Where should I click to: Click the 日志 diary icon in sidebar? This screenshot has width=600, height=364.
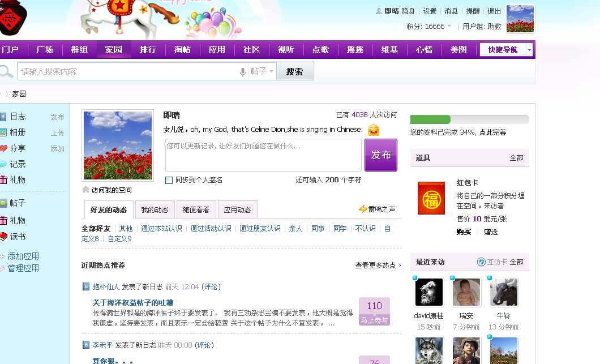click(x=3, y=117)
